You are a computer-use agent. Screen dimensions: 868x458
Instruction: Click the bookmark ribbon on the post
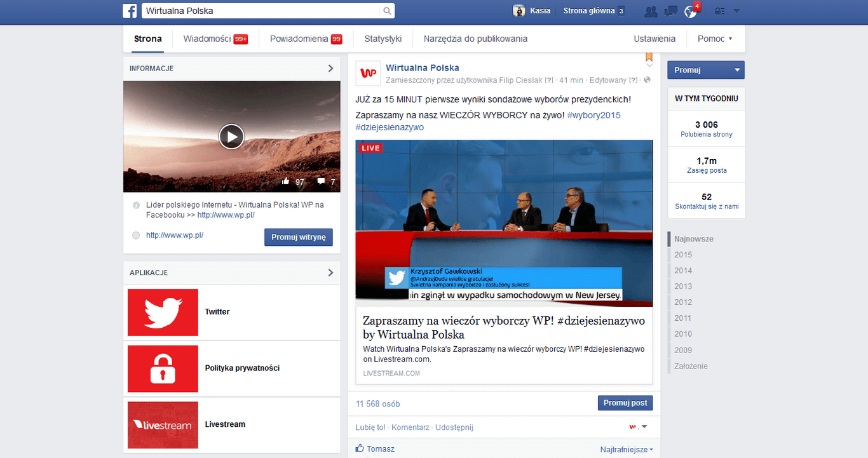coord(649,57)
